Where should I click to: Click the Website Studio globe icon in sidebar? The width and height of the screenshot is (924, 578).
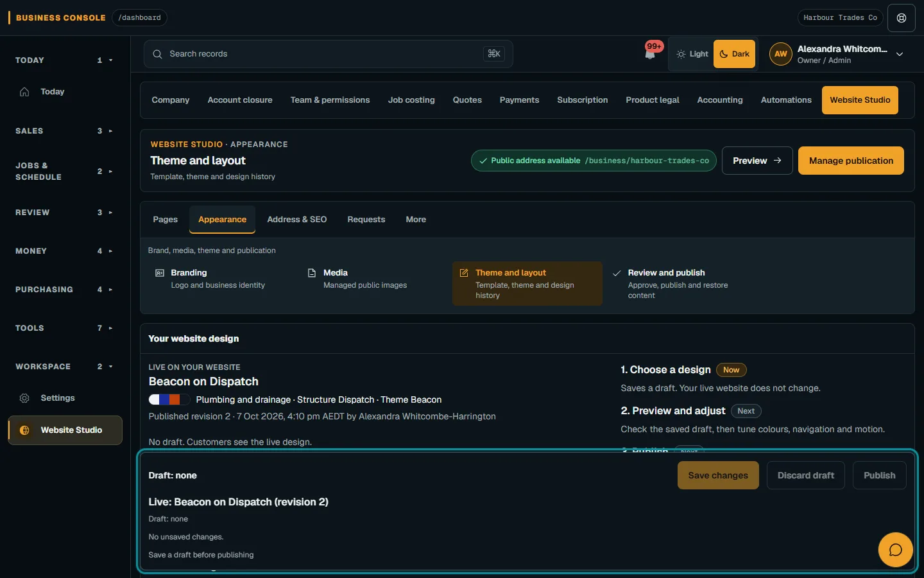[x=24, y=430]
